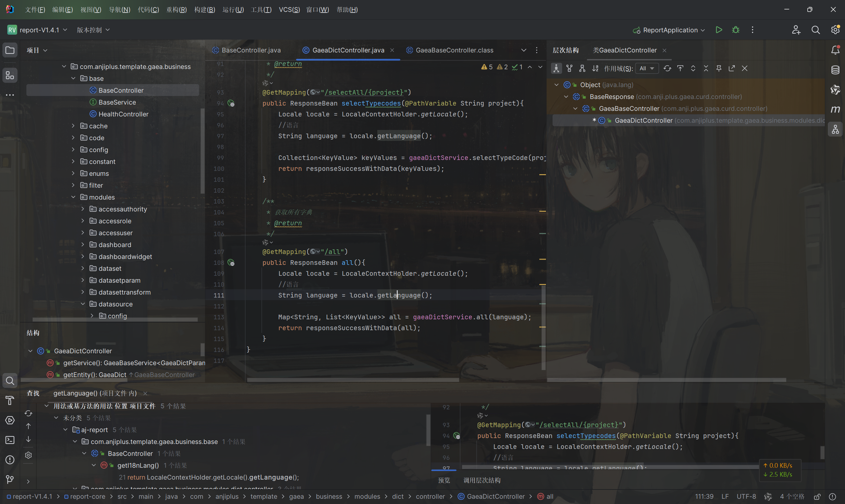
Task: Open the hierarchy scope All dropdown
Action: 647,69
